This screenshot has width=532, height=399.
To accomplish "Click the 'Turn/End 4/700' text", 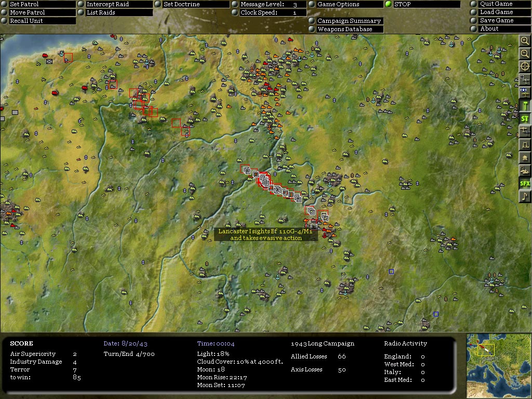I will [129, 354].
